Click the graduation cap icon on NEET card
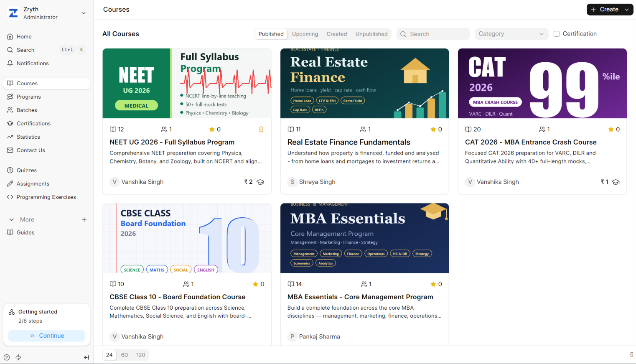The width and height of the screenshot is (636, 364). pos(260,182)
